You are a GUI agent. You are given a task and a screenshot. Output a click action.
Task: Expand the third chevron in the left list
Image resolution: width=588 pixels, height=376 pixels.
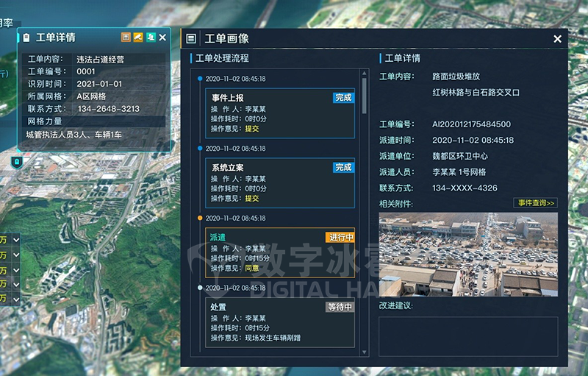coord(15,269)
